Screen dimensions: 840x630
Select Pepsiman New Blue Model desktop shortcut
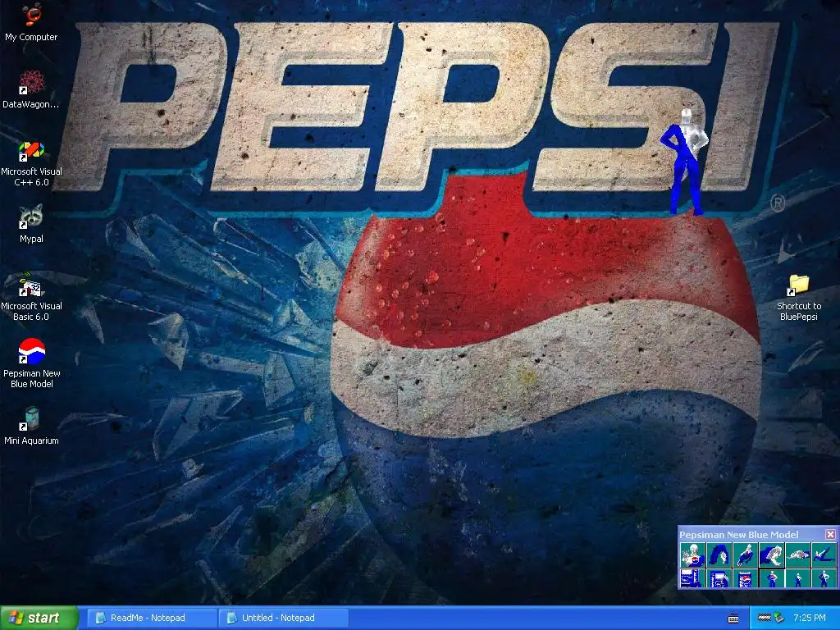tap(32, 363)
